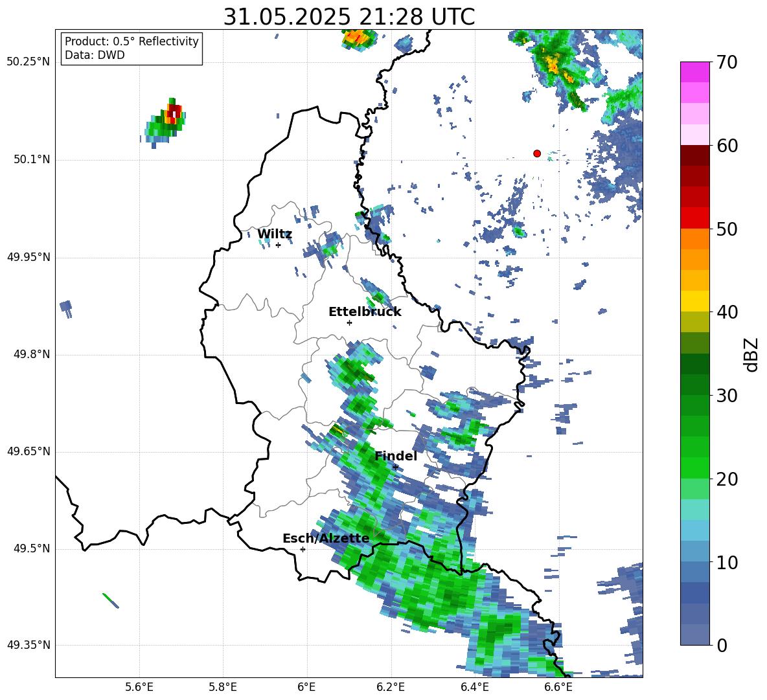The width and height of the screenshot is (767, 700).
Task: Select the Ettelbruck city label
Action: (x=365, y=312)
